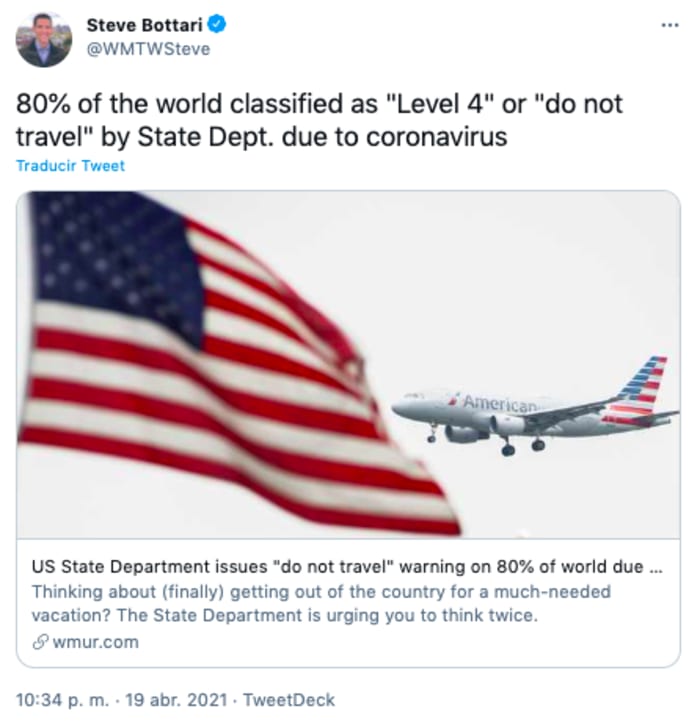Click the chain link icon beside wmur.com
This screenshot has height=728, width=700.
pos(39,641)
